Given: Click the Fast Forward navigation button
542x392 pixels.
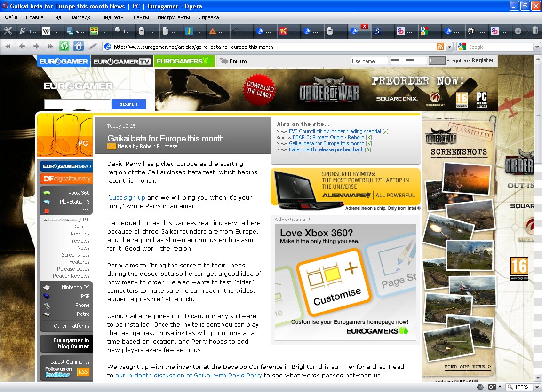Looking at the screenshot, I should (x=50, y=46).
